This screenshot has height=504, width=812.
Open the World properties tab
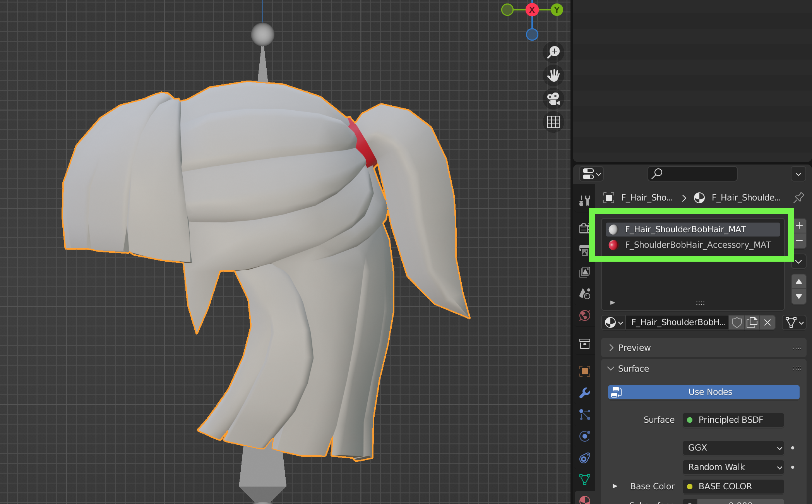[x=584, y=315]
